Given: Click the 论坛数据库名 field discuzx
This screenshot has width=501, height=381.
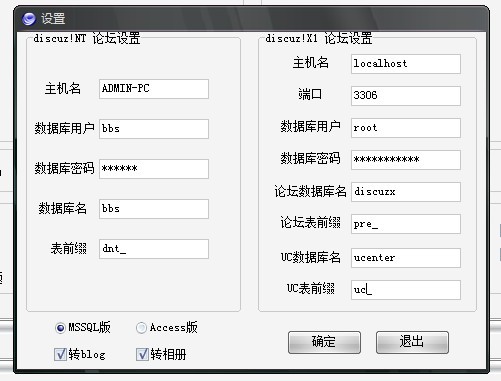Looking at the screenshot, I should (406, 192).
